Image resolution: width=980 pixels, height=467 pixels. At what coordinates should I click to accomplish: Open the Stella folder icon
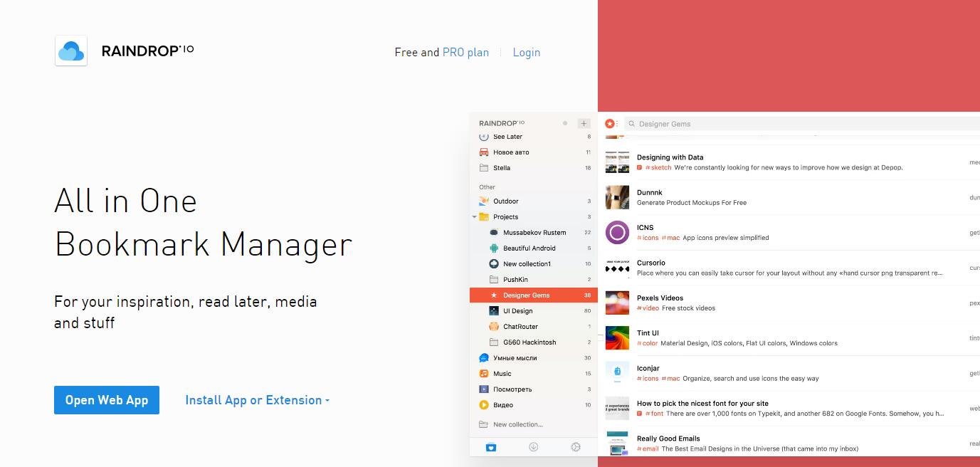coord(484,168)
